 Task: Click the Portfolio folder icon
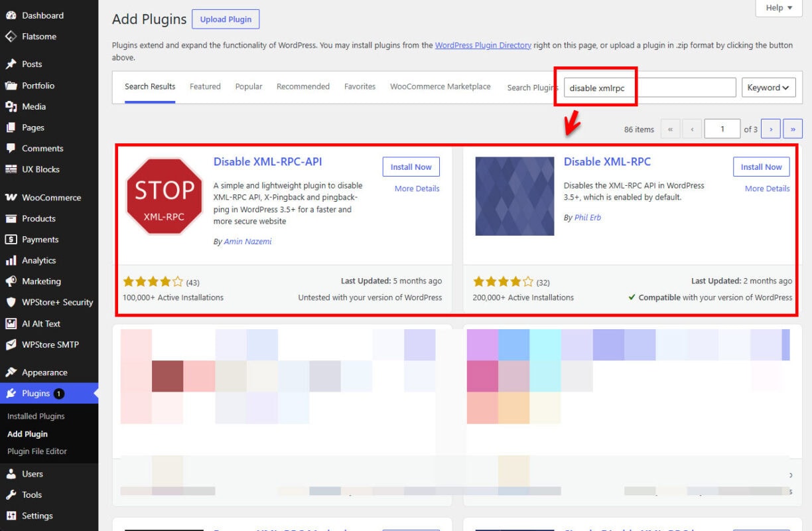point(11,86)
